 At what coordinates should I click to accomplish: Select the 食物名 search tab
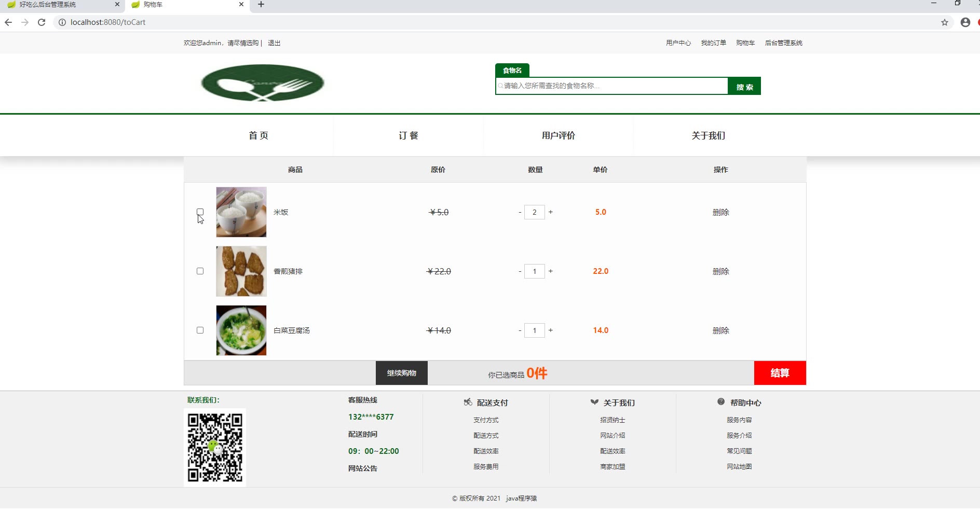point(512,71)
